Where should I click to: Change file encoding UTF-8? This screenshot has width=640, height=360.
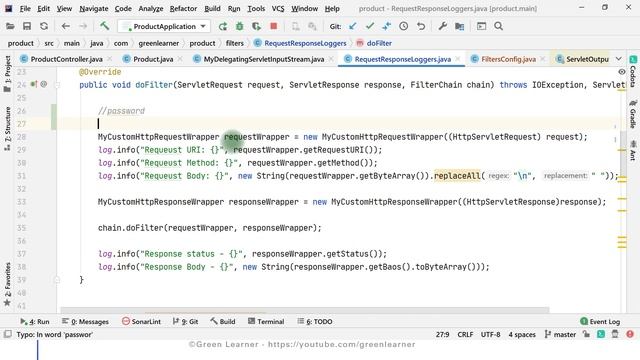pyautogui.click(x=491, y=334)
